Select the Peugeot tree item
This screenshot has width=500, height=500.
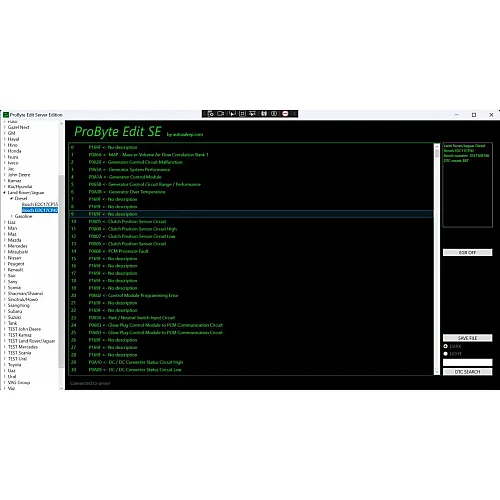tap(16, 264)
